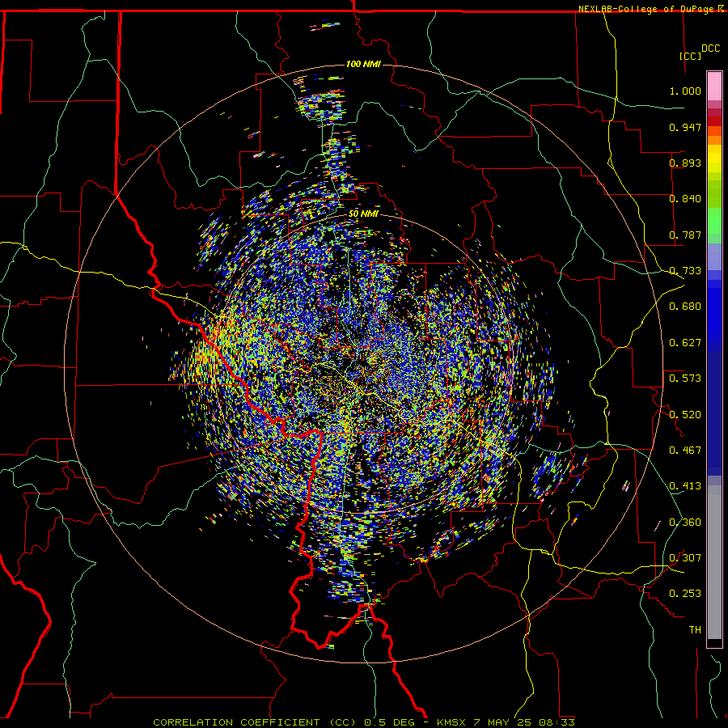The width and height of the screenshot is (728, 728).
Task: Click the 50 NMI range ring label
Action: [363, 214]
